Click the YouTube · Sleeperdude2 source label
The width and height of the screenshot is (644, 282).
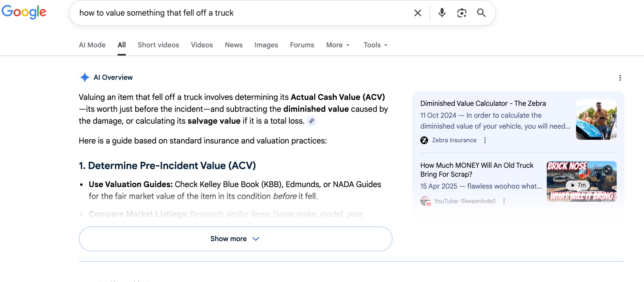(464, 201)
